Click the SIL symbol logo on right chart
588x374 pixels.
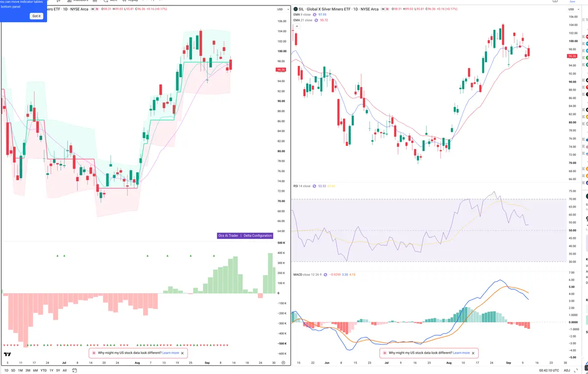[x=295, y=9]
